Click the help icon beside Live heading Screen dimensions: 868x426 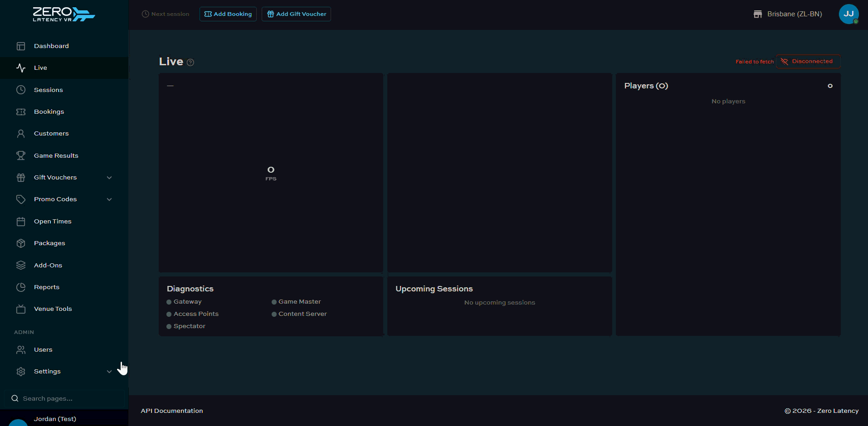[x=190, y=63]
